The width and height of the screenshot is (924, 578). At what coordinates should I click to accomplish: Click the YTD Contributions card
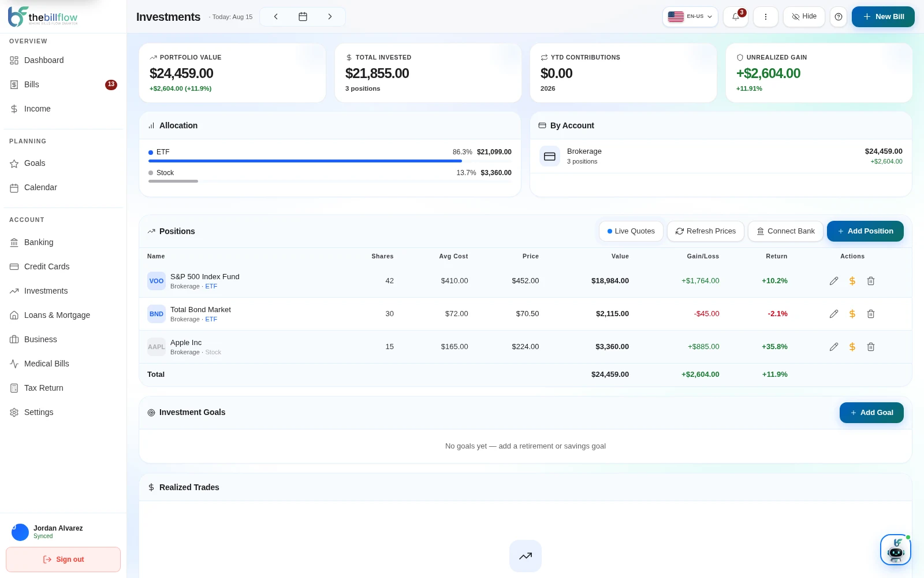pyautogui.click(x=623, y=73)
